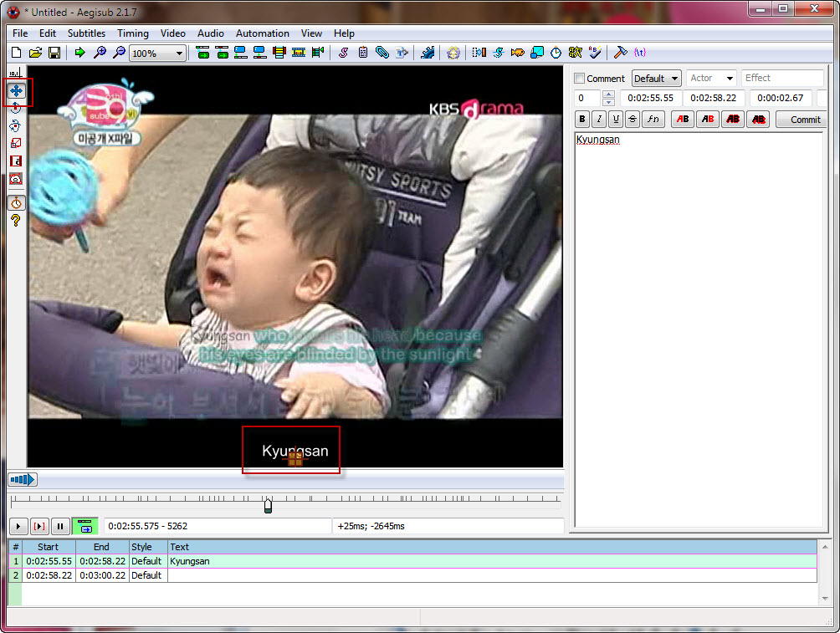Open the Fonts Collector icon

pos(402,53)
